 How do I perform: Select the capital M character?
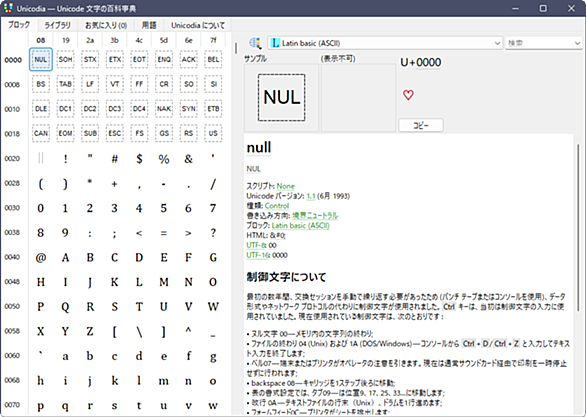click(x=164, y=282)
